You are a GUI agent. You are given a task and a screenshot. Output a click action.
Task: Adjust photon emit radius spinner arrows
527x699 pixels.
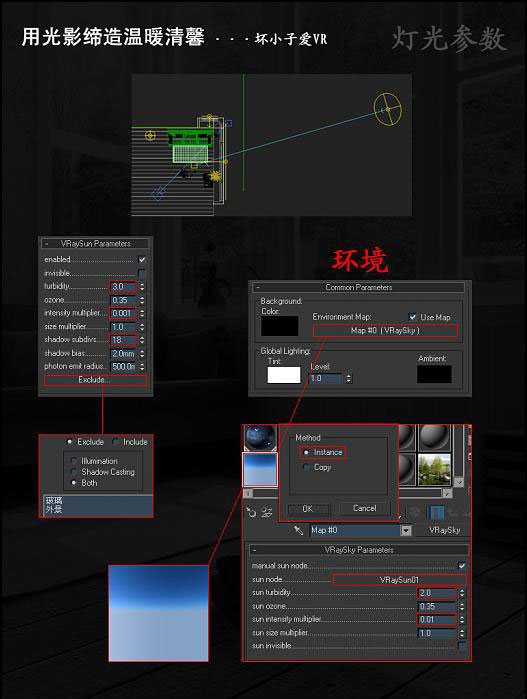coord(142,366)
